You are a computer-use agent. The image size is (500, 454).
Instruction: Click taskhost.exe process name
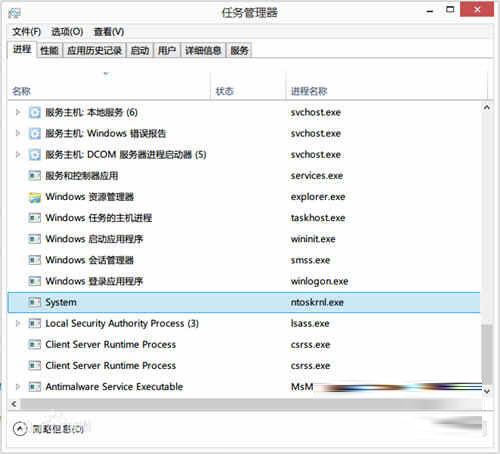click(x=318, y=218)
